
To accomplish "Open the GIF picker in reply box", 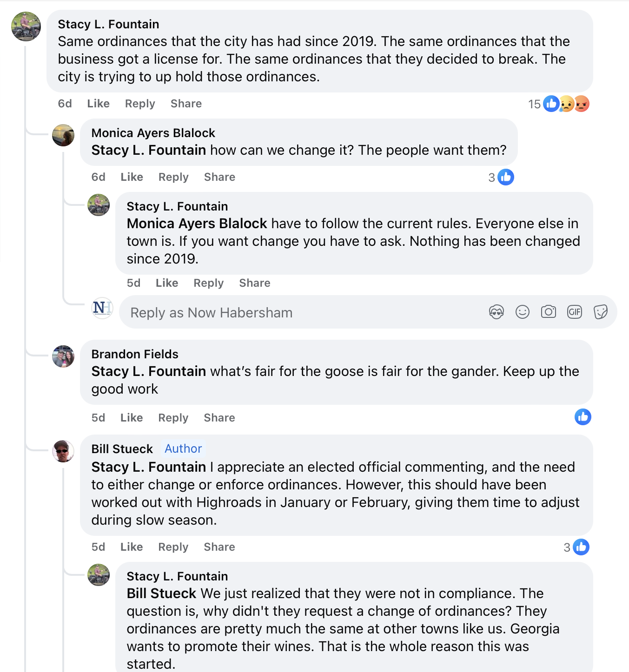I will coord(574,312).
